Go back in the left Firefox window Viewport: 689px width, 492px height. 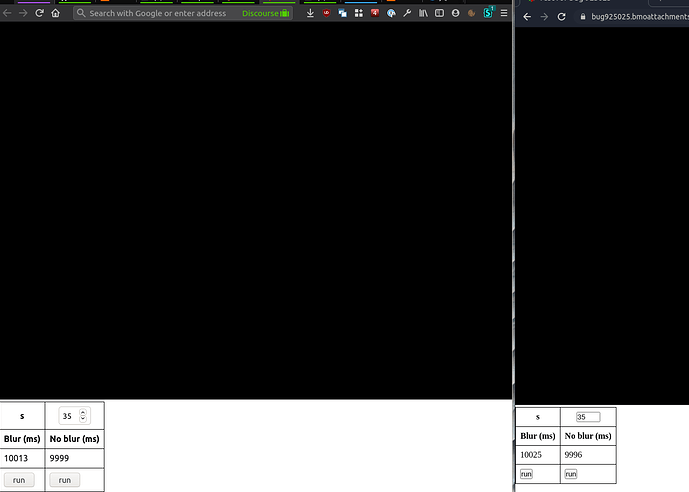[7, 13]
